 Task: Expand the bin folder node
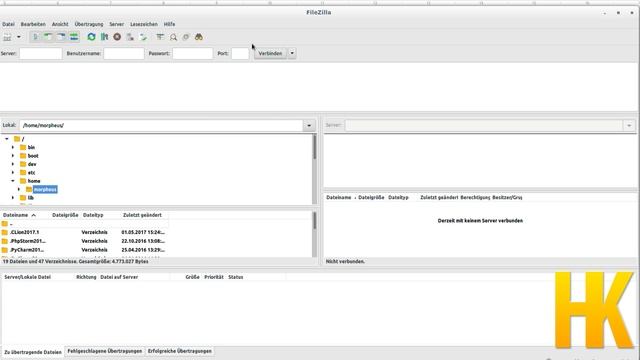(13, 147)
